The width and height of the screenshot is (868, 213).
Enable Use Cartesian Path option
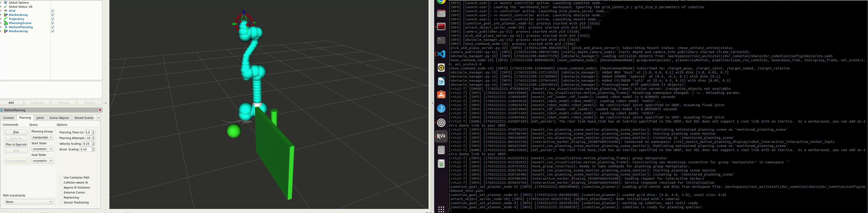(61, 177)
